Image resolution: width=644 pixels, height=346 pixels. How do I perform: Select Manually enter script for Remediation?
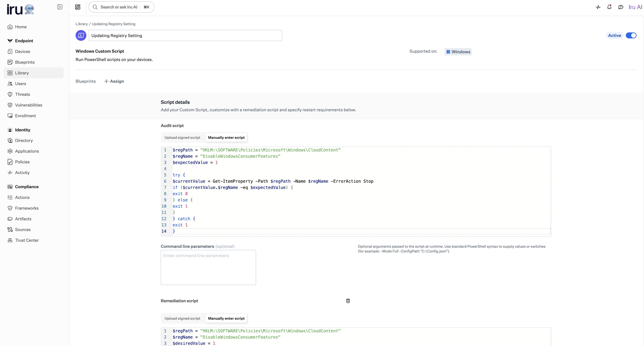click(226, 318)
